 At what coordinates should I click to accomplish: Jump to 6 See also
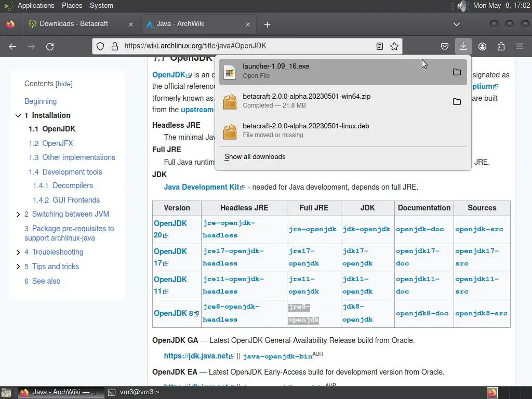[x=43, y=281]
